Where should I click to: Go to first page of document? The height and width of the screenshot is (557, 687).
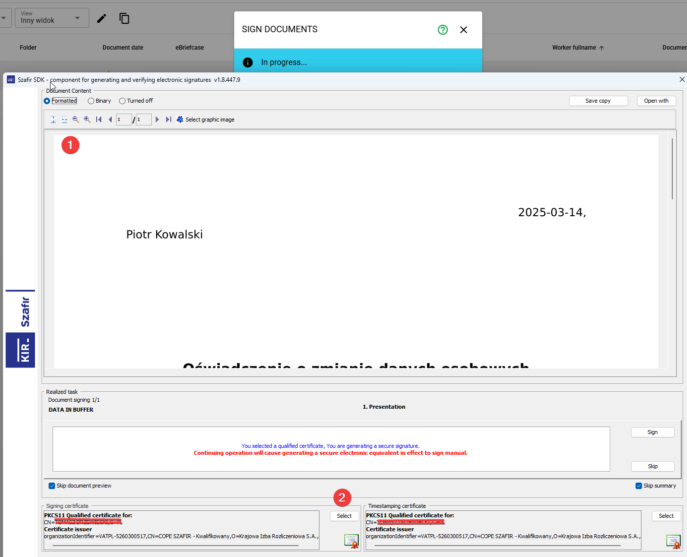click(99, 120)
